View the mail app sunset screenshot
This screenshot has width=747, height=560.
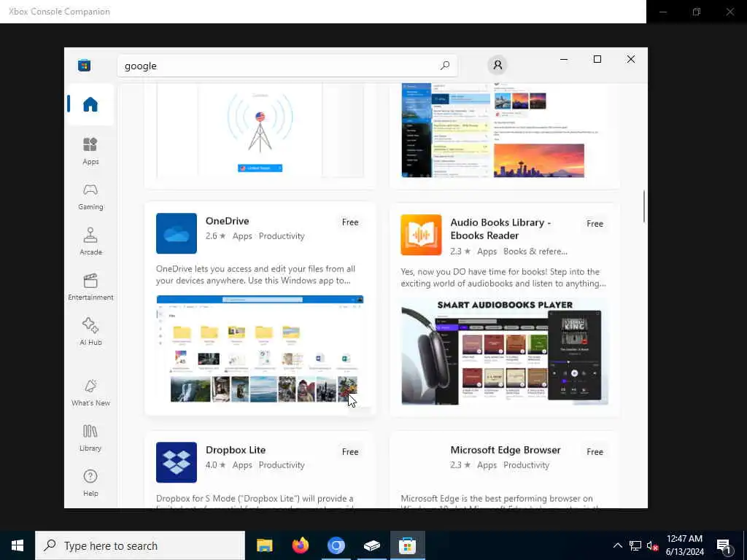505,131
